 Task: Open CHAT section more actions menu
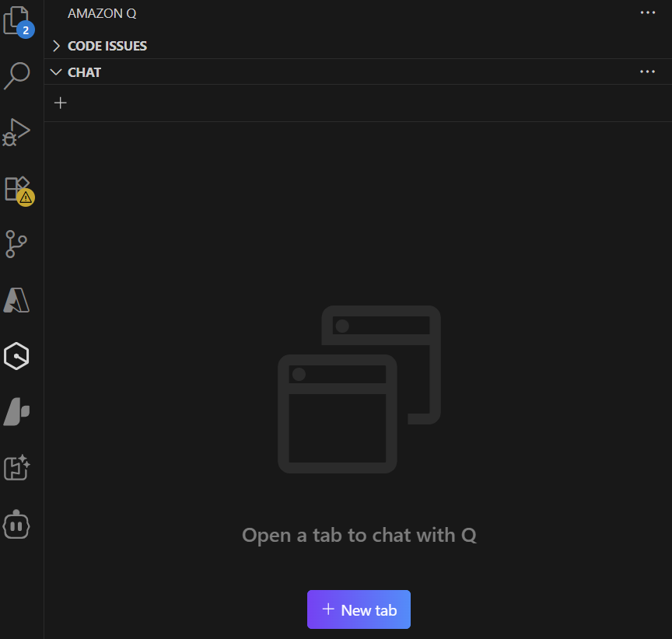647,72
